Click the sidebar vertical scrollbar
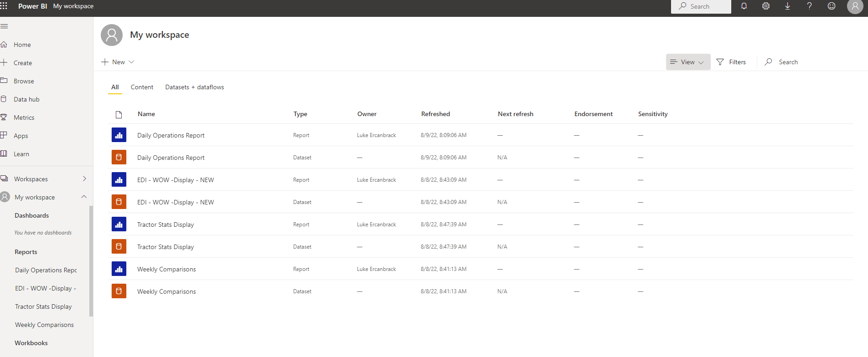This screenshot has height=357, width=868. [91, 261]
